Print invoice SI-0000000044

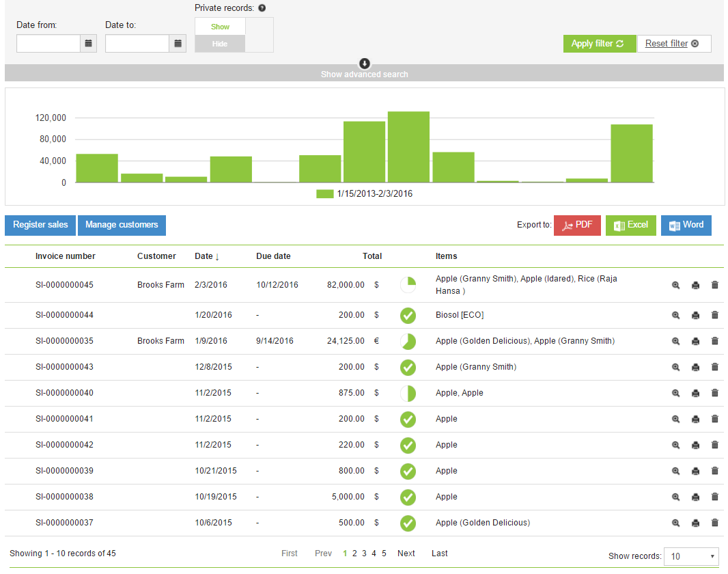click(x=695, y=315)
